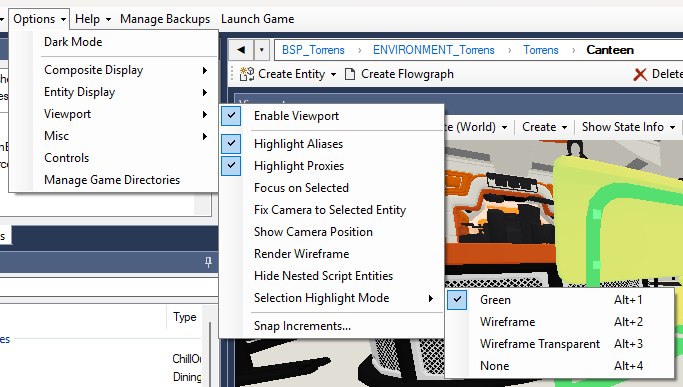Uncheck Highlight Proxies

(231, 166)
